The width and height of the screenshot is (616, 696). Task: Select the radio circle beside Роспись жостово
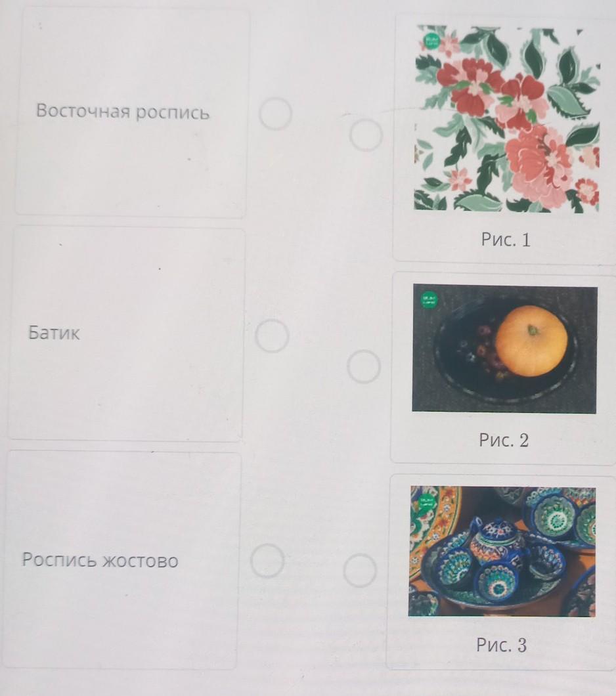[x=267, y=561]
